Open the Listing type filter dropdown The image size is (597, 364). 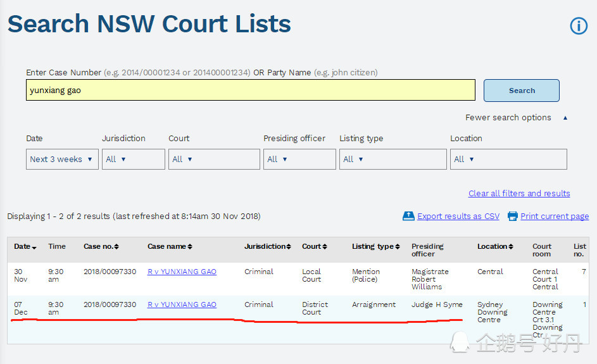pos(393,159)
